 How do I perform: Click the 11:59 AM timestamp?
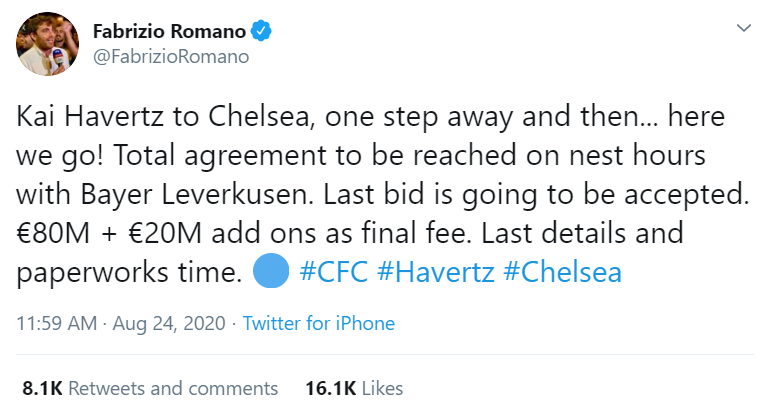click(56, 324)
